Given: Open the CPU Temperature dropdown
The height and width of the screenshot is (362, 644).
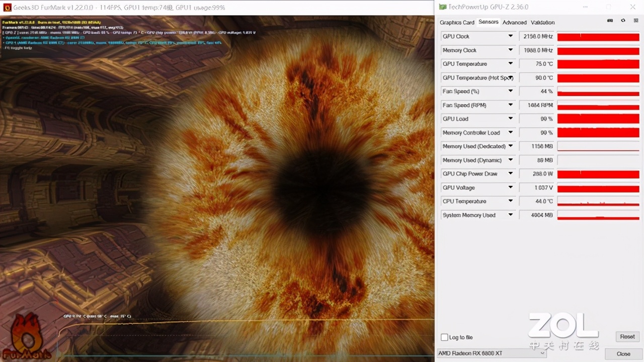Looking at the screenshot, I should click(510, 201).
